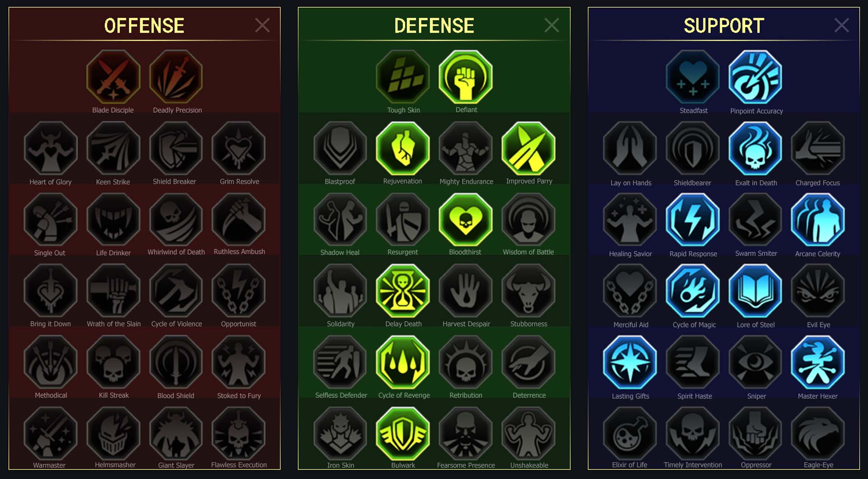Toggle off the Delay Death mastery

pos(403,291)
